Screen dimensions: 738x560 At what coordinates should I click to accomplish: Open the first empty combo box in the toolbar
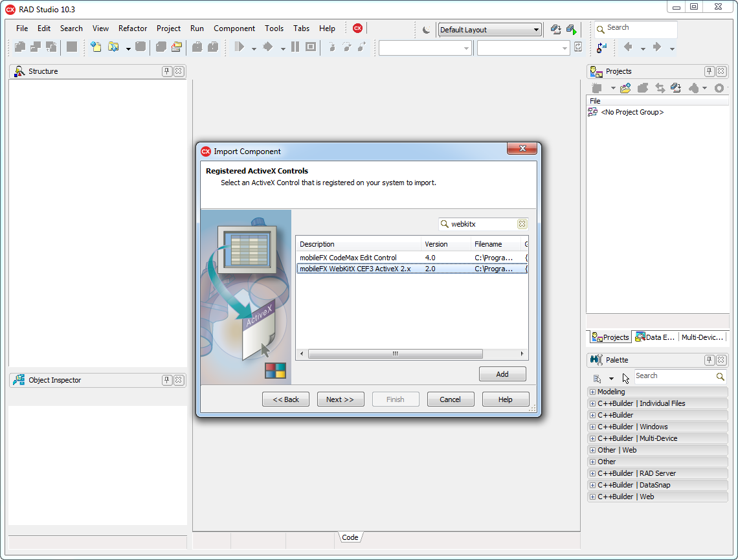[425, 48]
